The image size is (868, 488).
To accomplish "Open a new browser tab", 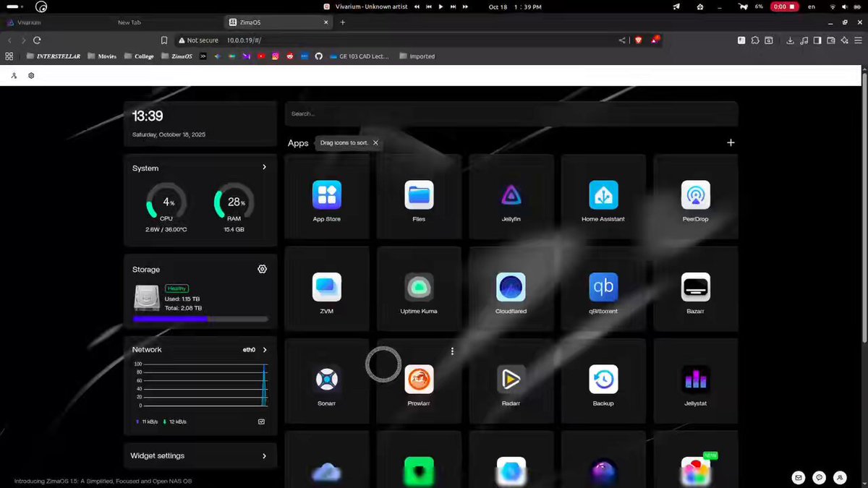I will pos(342,22).
